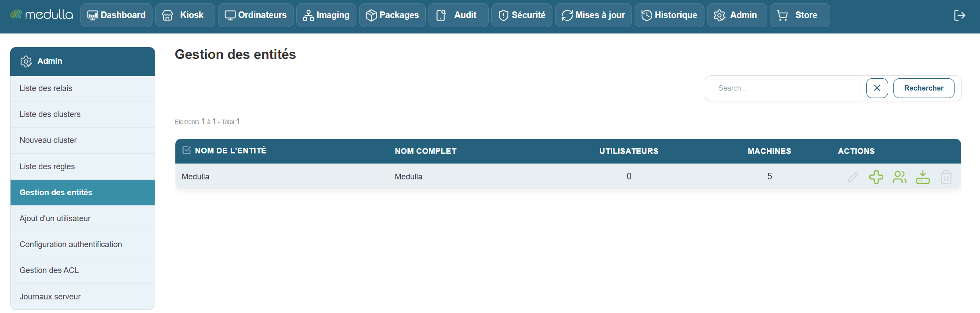Open Configuration authentification

[83, 244]
